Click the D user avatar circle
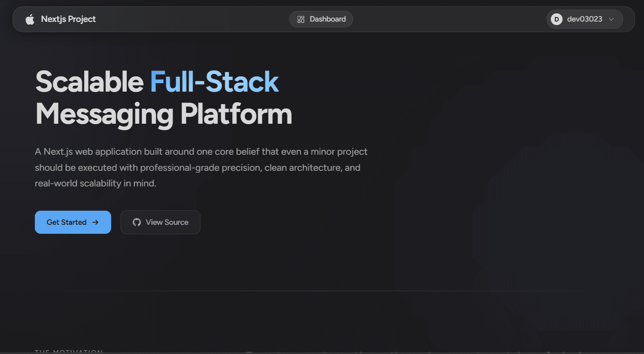This screenshot has height=354, width=644. (557, 19)
